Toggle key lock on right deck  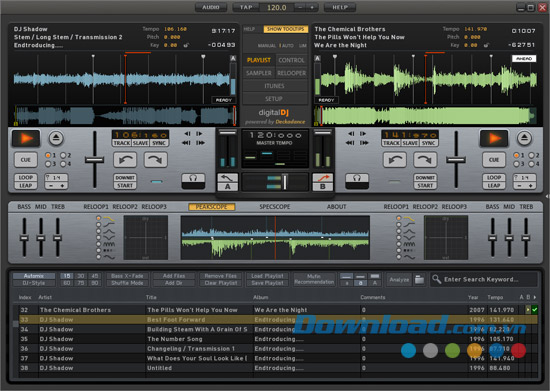pyautogui.click(x=486, y=45)
